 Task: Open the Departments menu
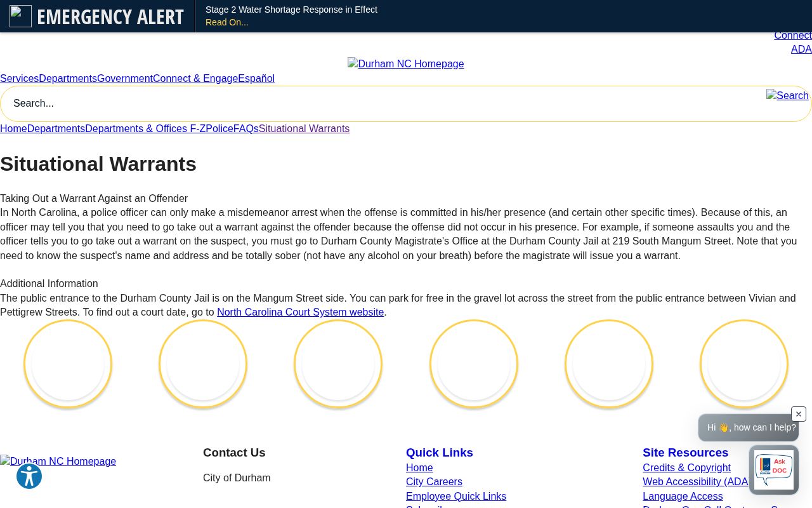[68, 79]
